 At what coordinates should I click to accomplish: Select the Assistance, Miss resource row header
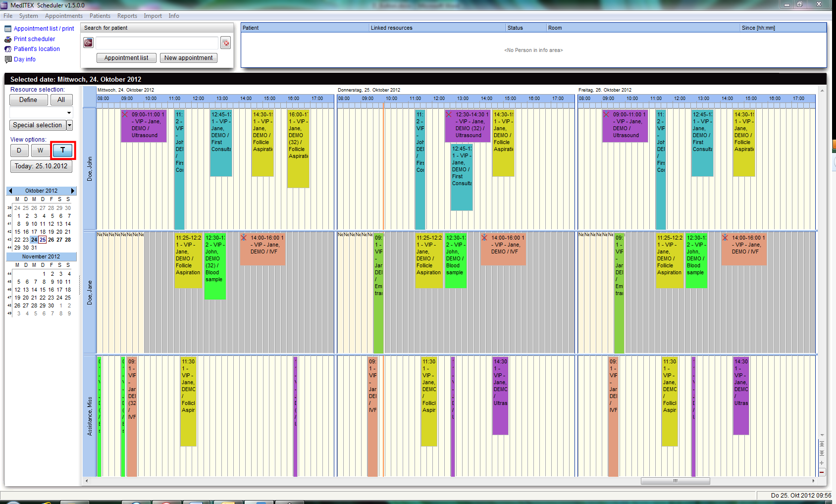90,416
